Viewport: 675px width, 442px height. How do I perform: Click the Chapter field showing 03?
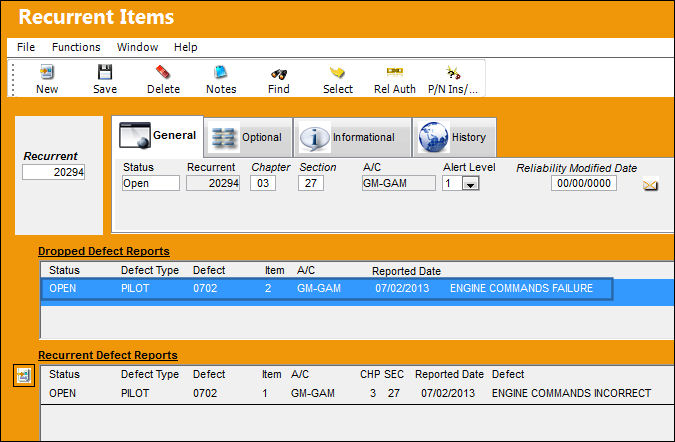[263, 183]
